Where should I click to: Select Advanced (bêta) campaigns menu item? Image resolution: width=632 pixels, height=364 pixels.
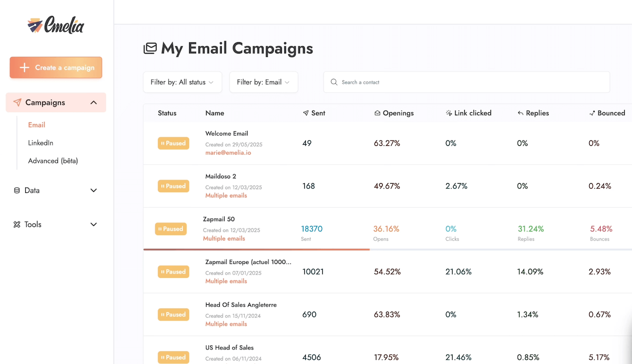(53, 161)
